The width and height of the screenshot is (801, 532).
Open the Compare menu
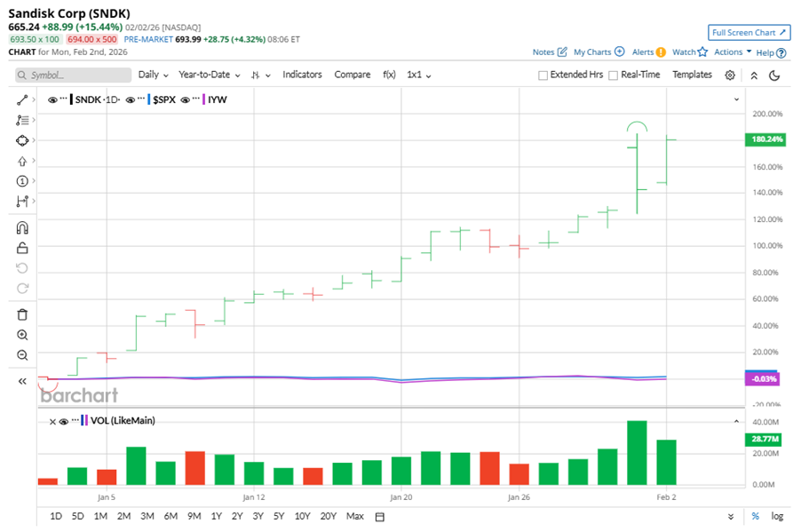352,75
